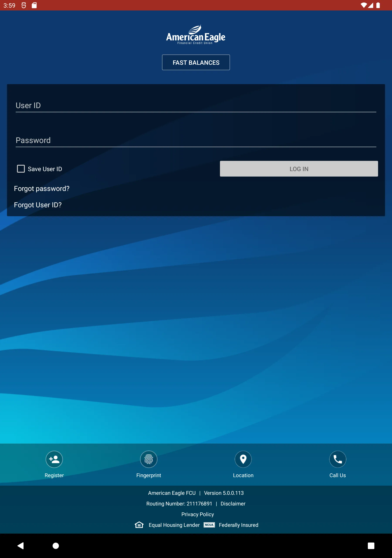Focus the User ID input field

tap(196, 105)
